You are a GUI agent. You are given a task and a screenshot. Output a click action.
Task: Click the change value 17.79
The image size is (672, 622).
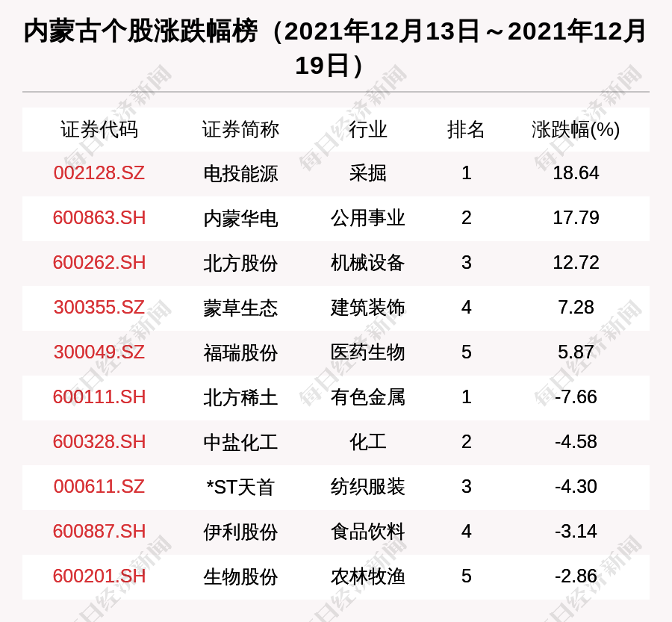(x=576, y=218)
